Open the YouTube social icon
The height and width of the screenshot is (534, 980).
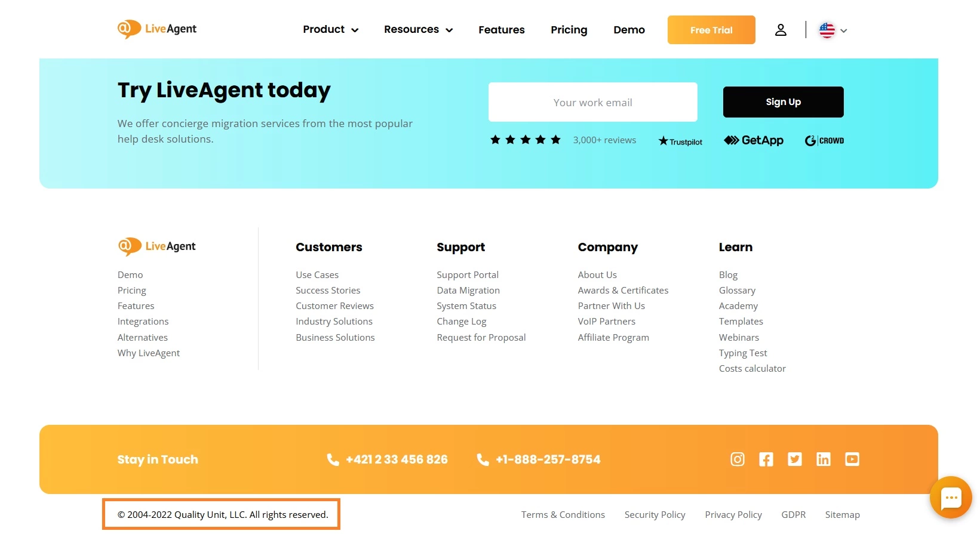[x=852, y=459]
